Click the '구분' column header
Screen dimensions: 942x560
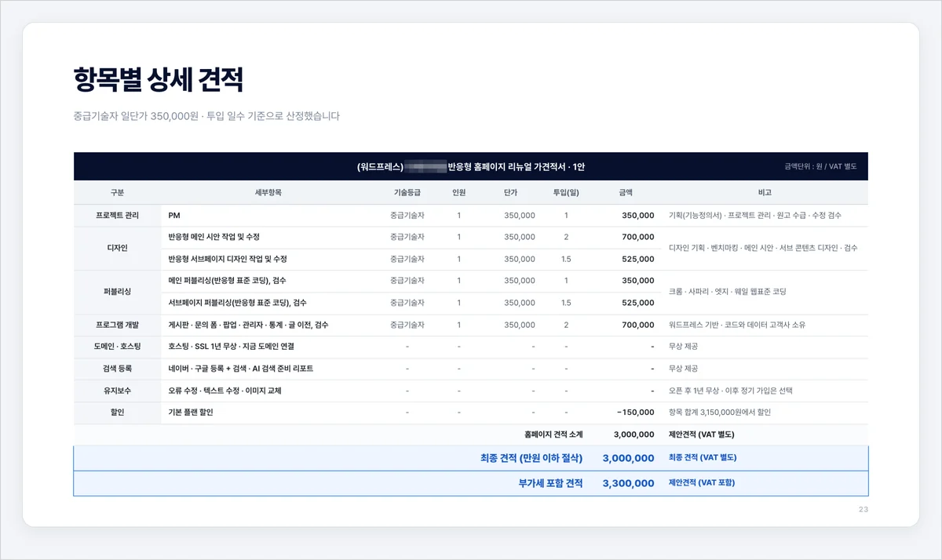tap(117, 193)
